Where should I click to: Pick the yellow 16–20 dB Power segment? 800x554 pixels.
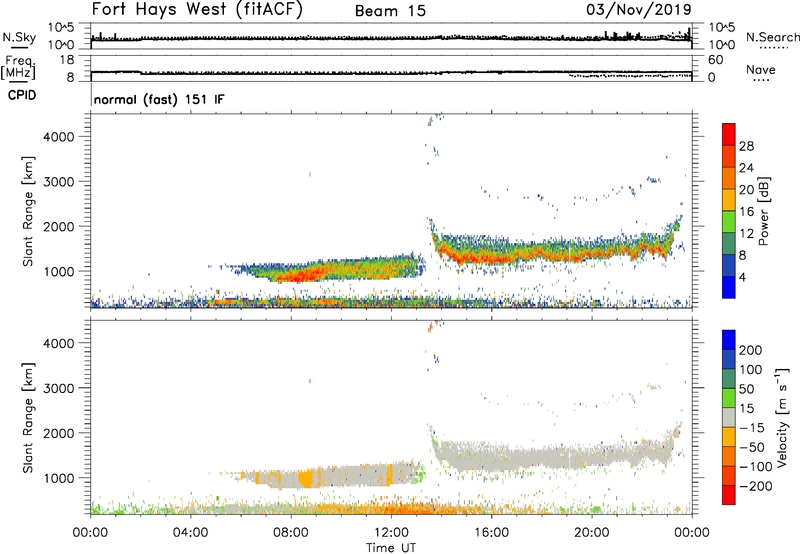[729, 200]
